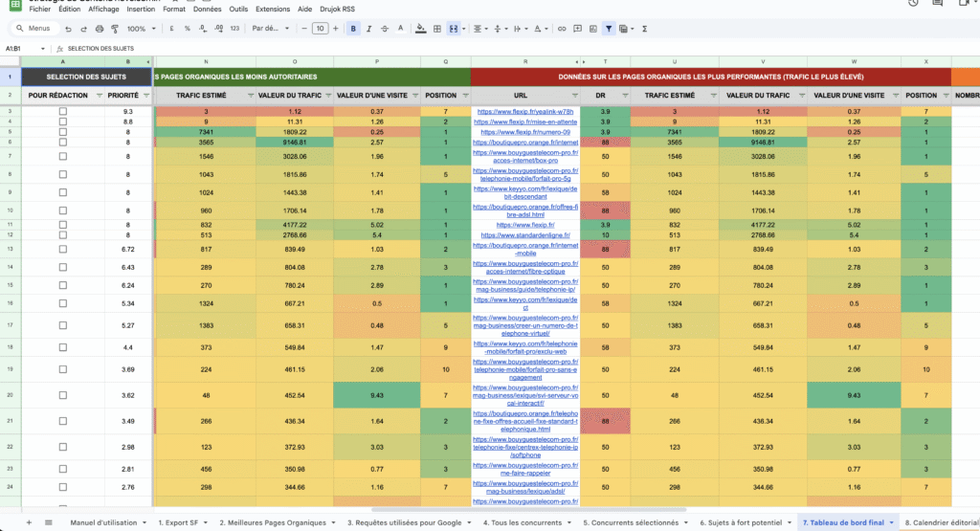Open the all sheets list icon
Image resolution: width=980 pixels, height=531 pixels.
(x=48, y=522)
